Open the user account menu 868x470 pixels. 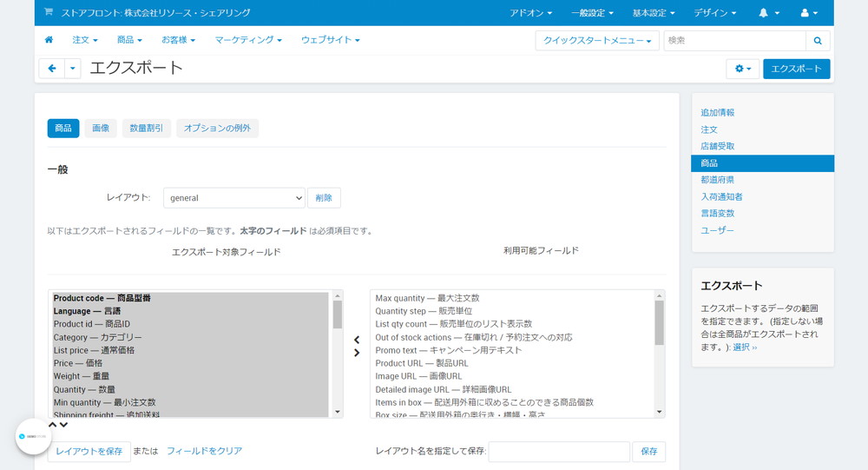pyautogui.click(x=809, y=13)
